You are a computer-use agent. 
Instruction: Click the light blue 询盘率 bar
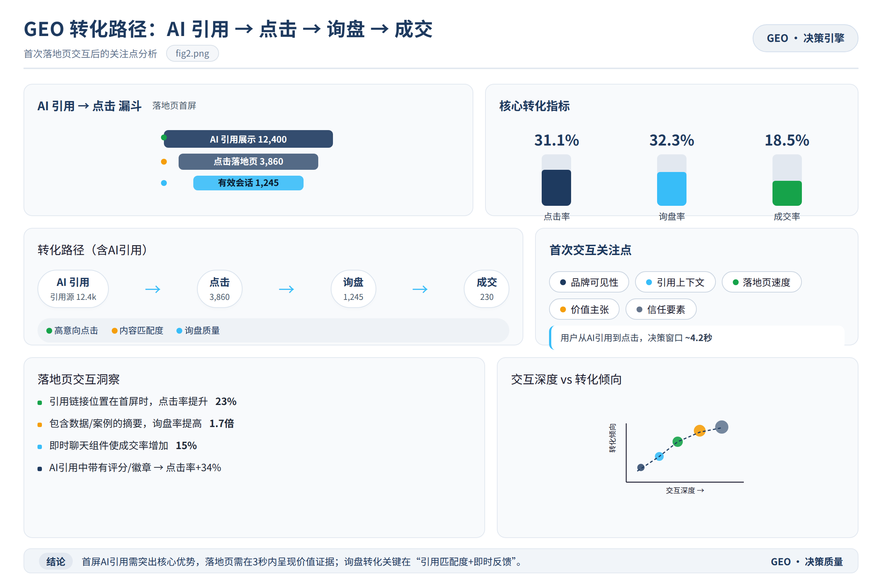pyautogui.click(x=672, y=189)
